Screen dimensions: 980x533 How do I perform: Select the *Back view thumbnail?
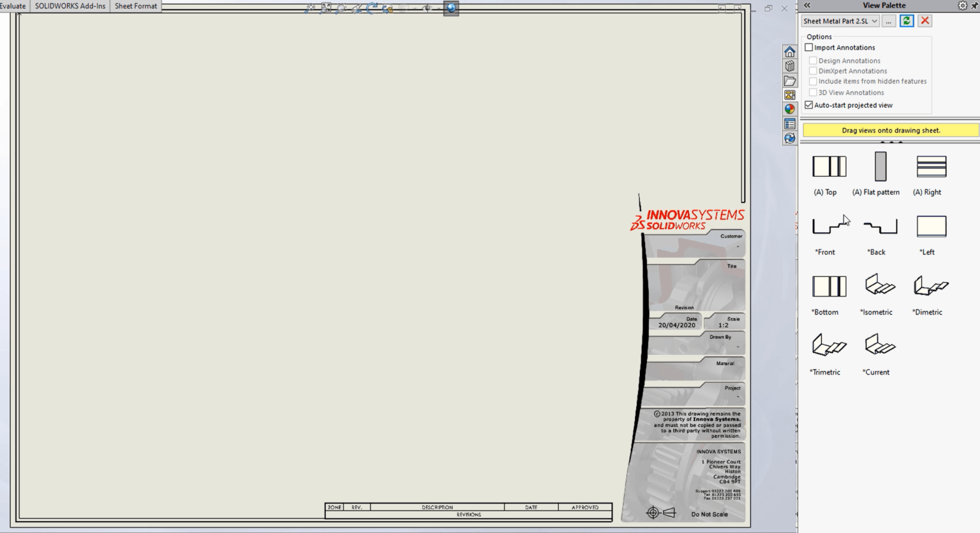point(880,226)
